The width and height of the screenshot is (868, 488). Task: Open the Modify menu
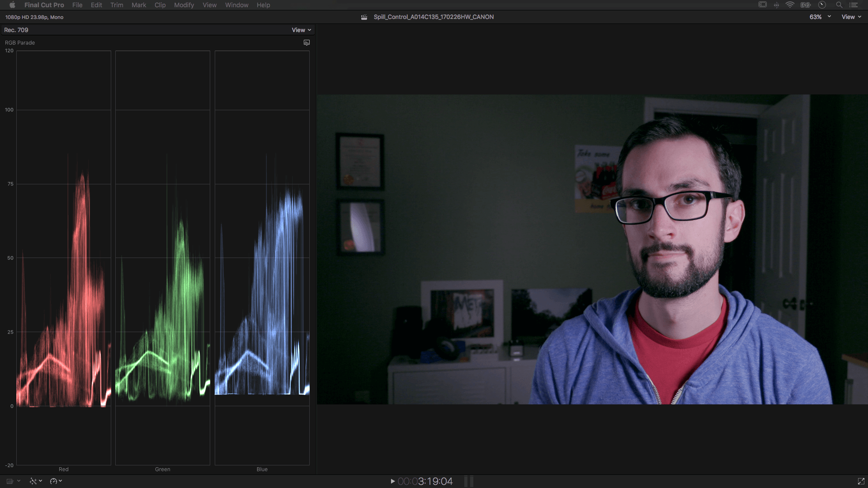(184, 5)
